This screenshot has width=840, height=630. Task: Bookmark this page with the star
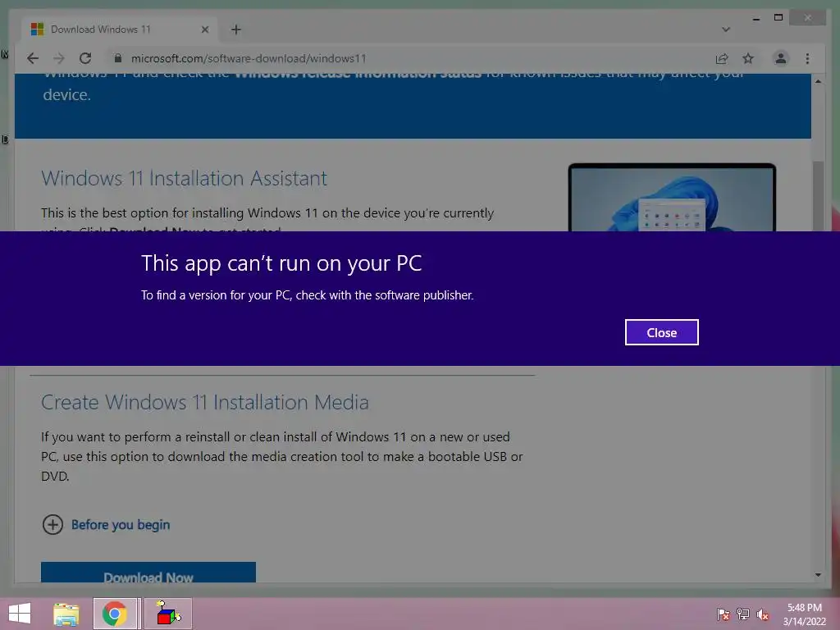[748, 58]
